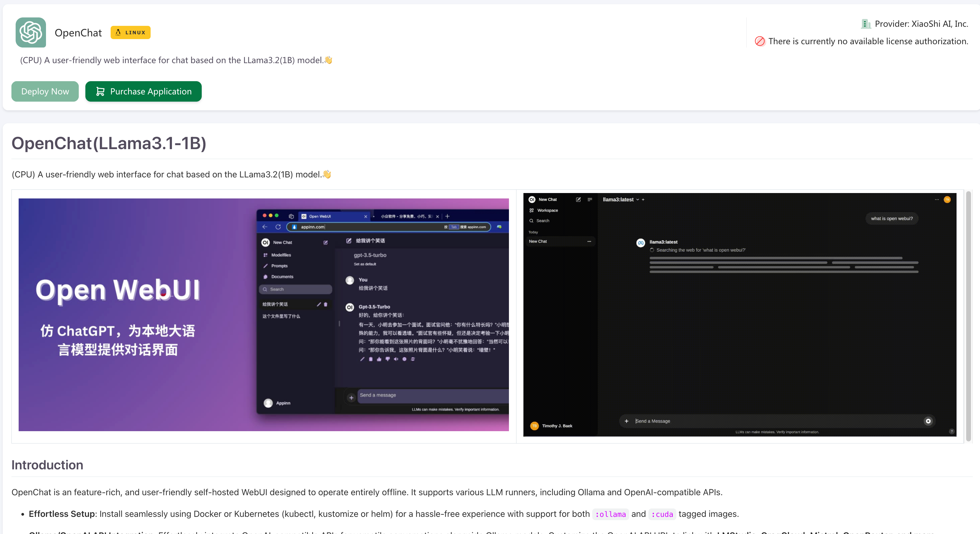
Task: Click the Introduction section heading
Action: pyautogui.click(x=47, y=465)
